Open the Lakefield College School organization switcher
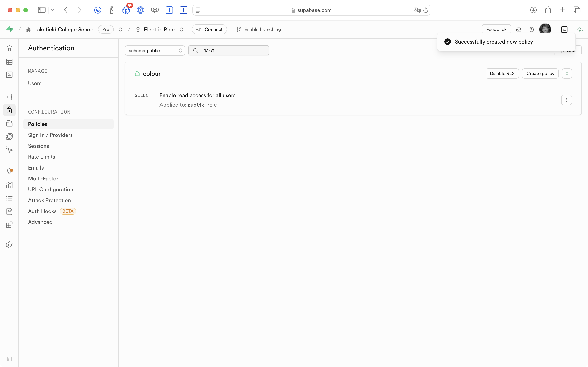Viewport: 588px width, 367px height. pyautogui.click(x=120, y=29)
